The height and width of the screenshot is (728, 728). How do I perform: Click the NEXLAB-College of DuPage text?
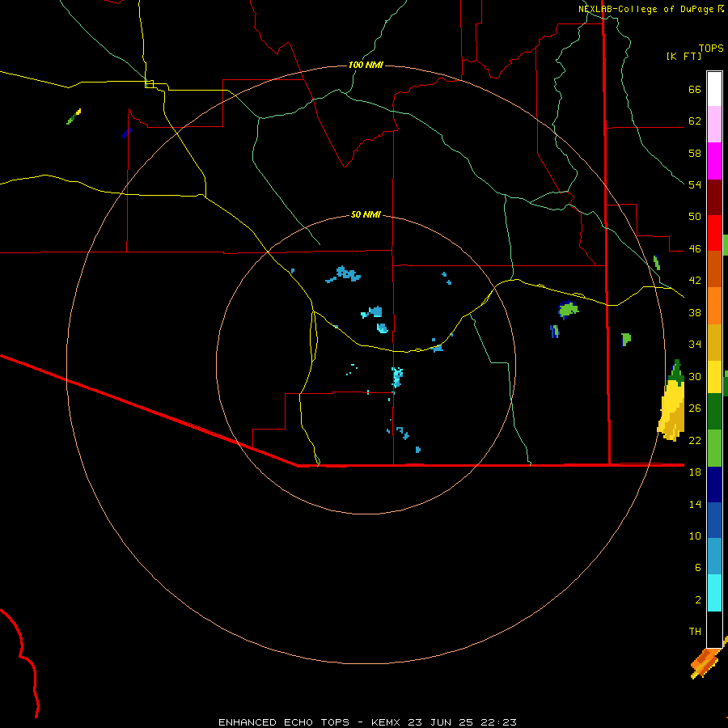tap(645, 9)
